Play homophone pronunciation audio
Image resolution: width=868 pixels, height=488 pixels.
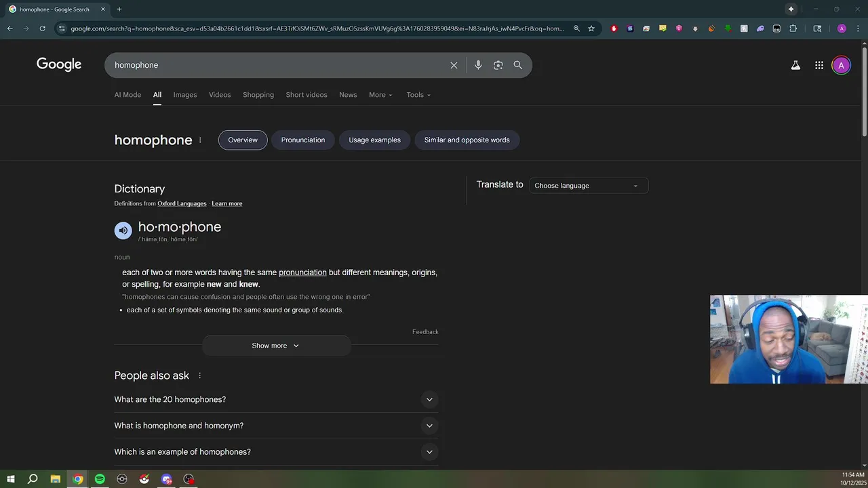coord(123,230)
